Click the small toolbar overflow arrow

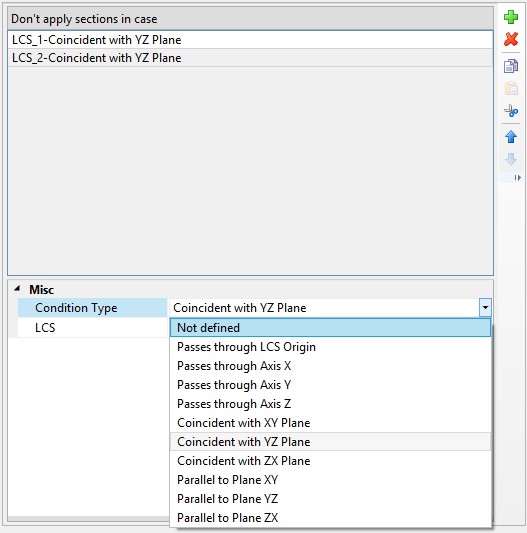517,177
